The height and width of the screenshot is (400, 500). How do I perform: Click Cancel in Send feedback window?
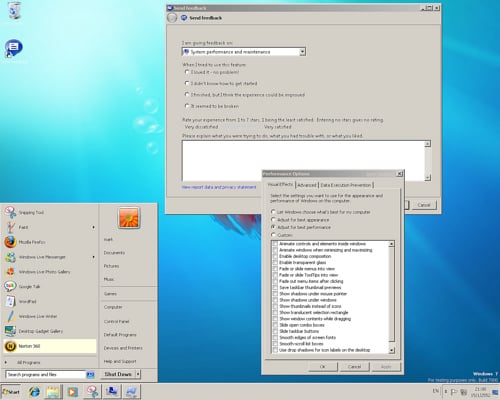(x=424, y=205)
